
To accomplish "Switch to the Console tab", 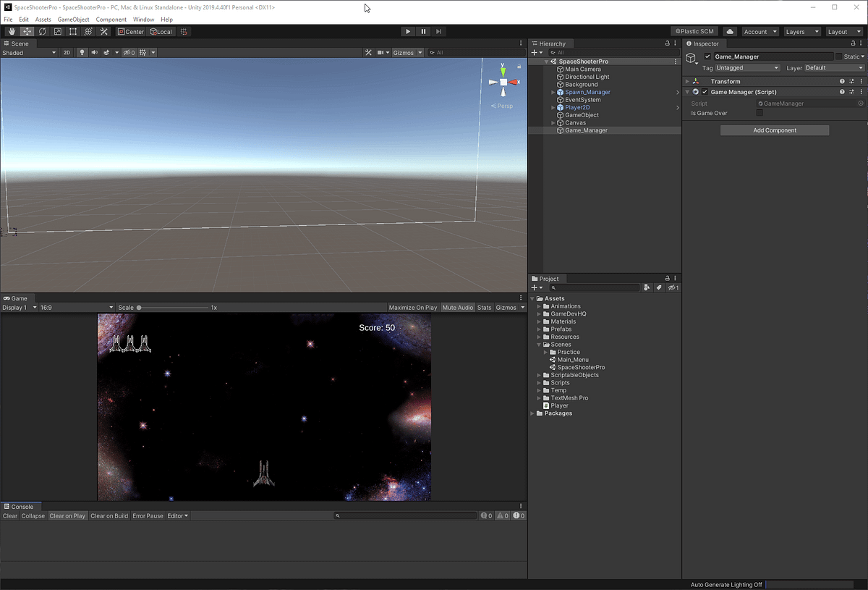I will pos(20,507).
